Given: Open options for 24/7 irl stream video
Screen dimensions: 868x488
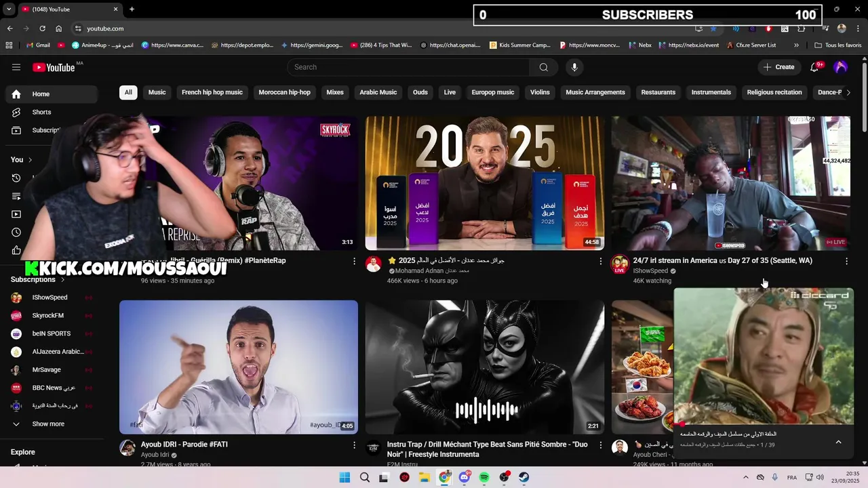Looking at the screenshot, I should (846, 261).
